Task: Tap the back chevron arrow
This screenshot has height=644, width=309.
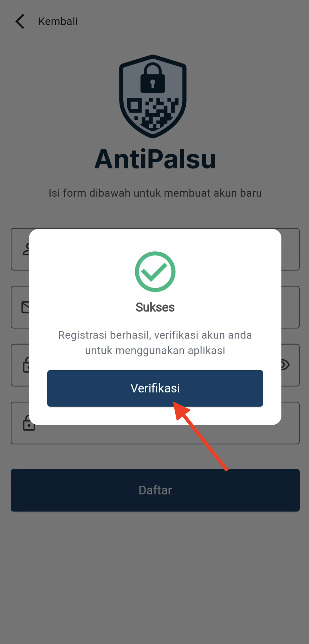Action: pyautogui.click(x=20, y=22)
